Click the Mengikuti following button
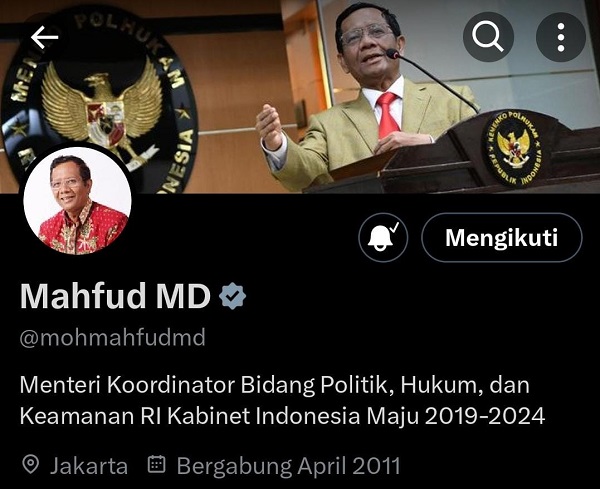Image resolution: width=600 pixels, height=489 pixels. 502,237
